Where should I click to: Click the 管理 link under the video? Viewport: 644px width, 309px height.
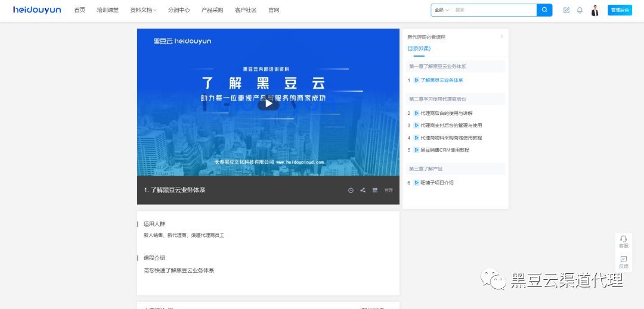389,190
